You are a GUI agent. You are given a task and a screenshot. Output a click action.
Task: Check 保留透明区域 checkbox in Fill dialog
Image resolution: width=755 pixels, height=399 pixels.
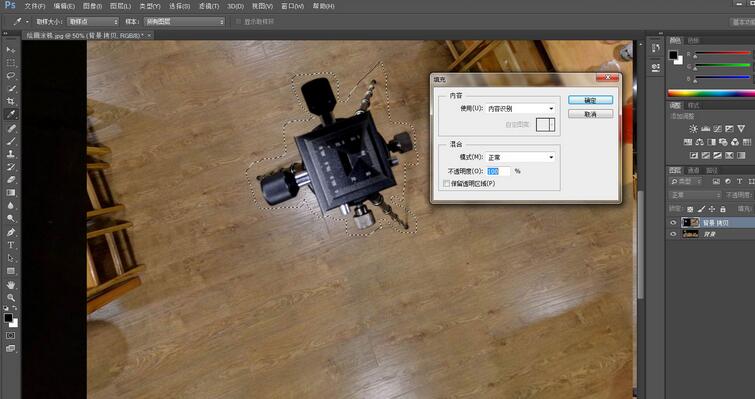click(x=446, y=183)
